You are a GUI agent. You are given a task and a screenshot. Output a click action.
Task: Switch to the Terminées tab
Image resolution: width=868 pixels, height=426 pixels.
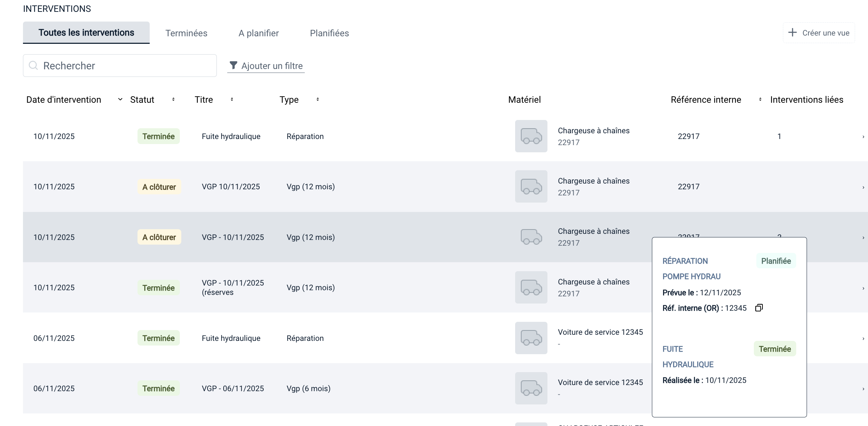[186, 33]
